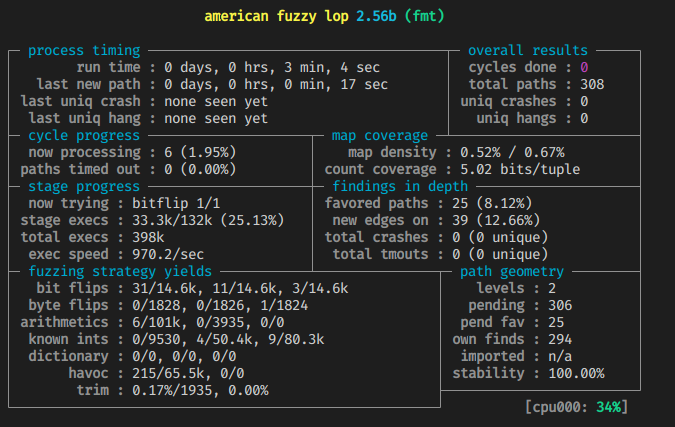
Task: Click total tmouts value '0 (0 unique)'
Action: coord(500,254)
